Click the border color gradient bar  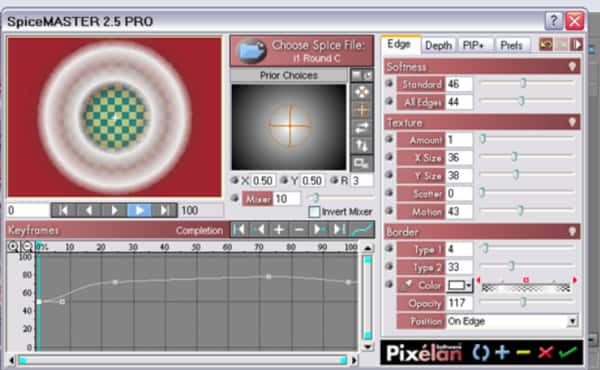pos(526,288)
